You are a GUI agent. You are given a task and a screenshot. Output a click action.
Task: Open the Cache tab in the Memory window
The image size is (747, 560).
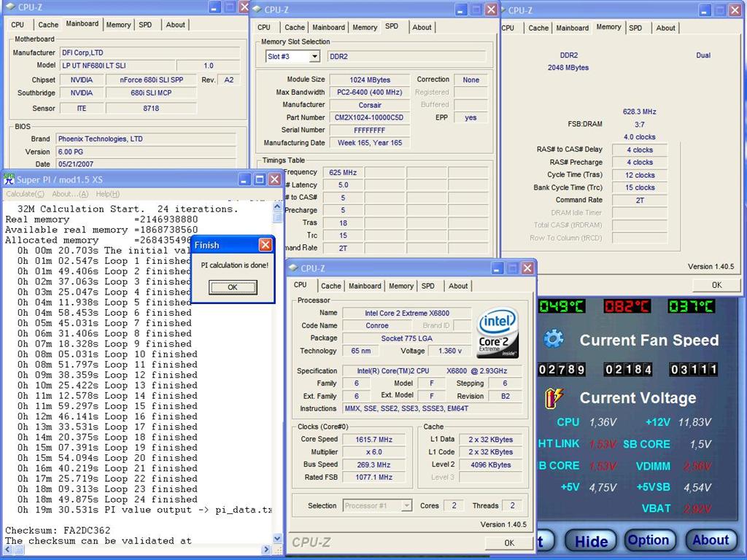tap(538, 28)
